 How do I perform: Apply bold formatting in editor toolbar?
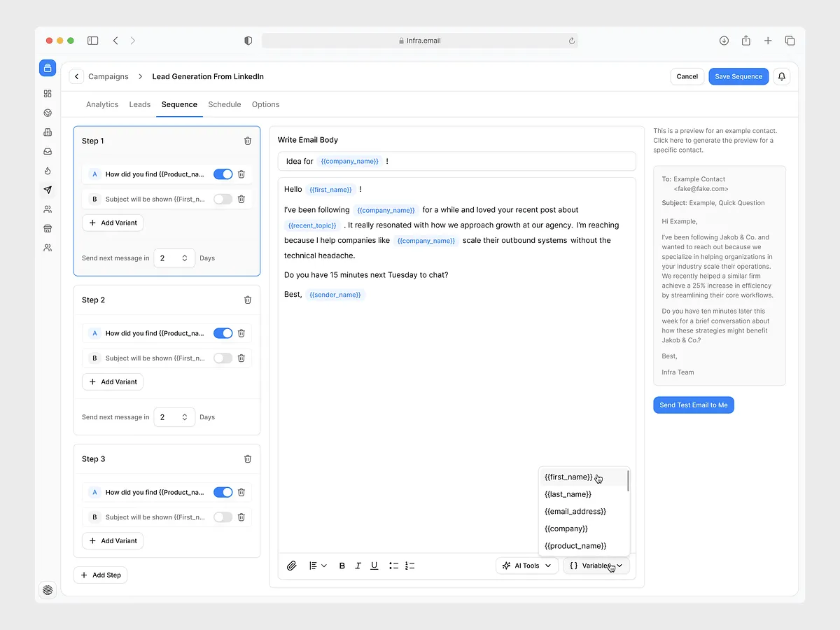pos(342,566)
